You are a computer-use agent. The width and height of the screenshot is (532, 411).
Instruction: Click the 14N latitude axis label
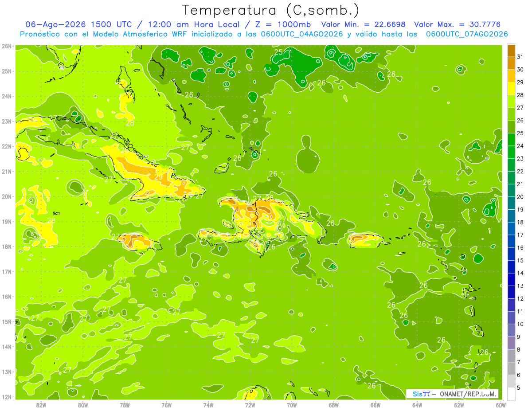[7, 347]
